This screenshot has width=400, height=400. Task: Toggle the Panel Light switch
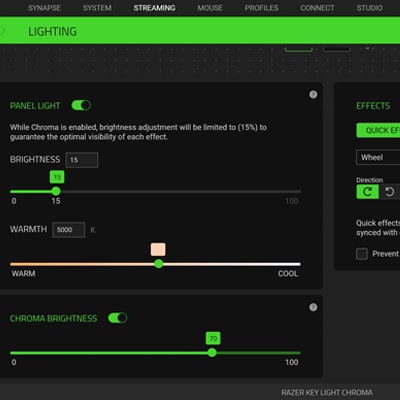pyautogui.click(x=81, y=106)
